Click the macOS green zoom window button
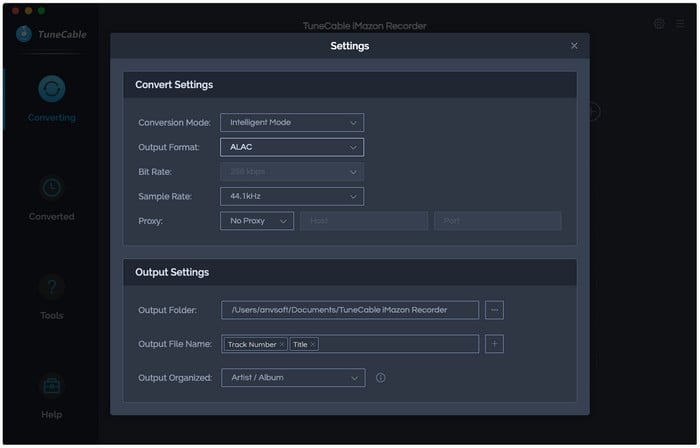The width and height of the screenshot is (700, 448). (42, 10)
